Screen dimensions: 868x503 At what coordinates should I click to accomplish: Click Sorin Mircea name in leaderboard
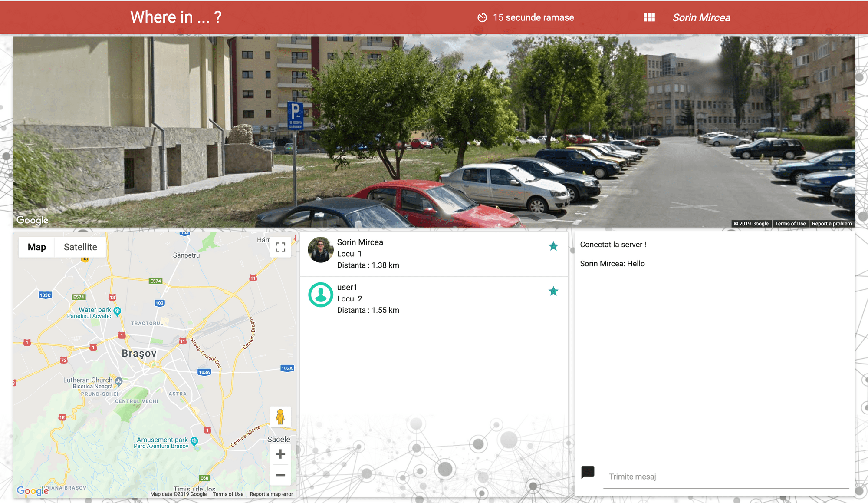coord(360,242)
